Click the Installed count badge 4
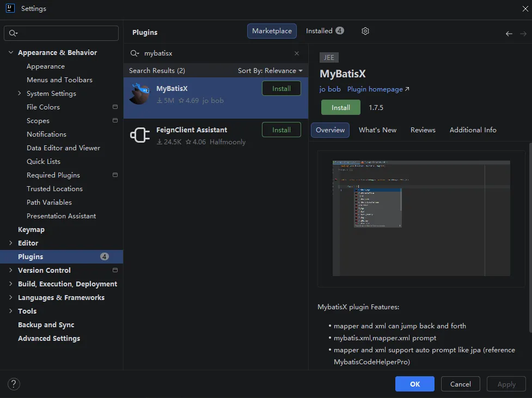The height and width of the screenshot is (398, 532). (340, 30)
